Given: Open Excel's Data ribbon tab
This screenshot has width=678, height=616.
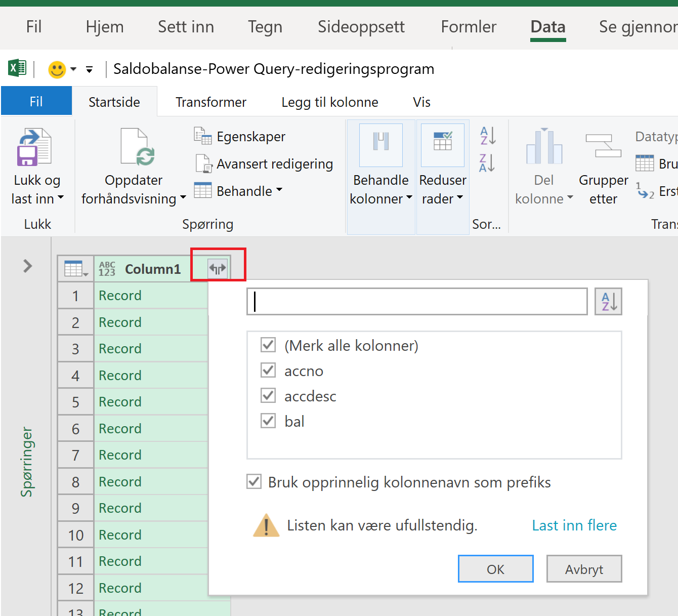Looking at the screenshot, I should [x=548, y=27].
